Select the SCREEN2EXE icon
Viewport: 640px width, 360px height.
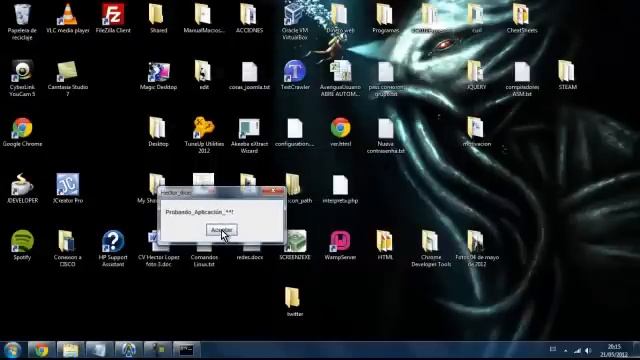pos(295,245)
